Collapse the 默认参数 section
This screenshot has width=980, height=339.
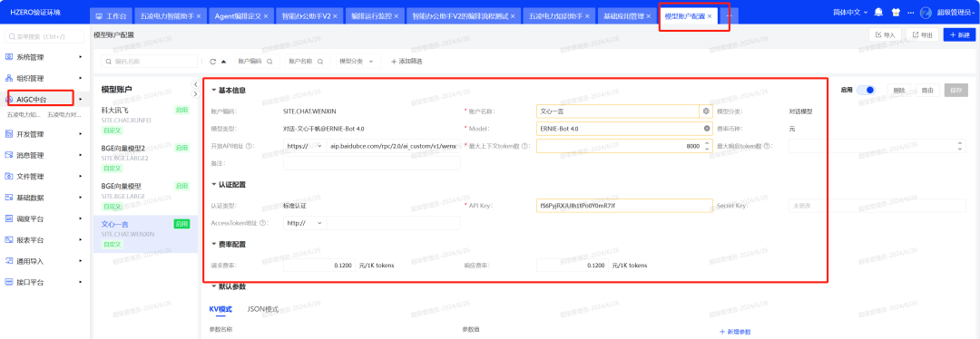click(214, 286)
